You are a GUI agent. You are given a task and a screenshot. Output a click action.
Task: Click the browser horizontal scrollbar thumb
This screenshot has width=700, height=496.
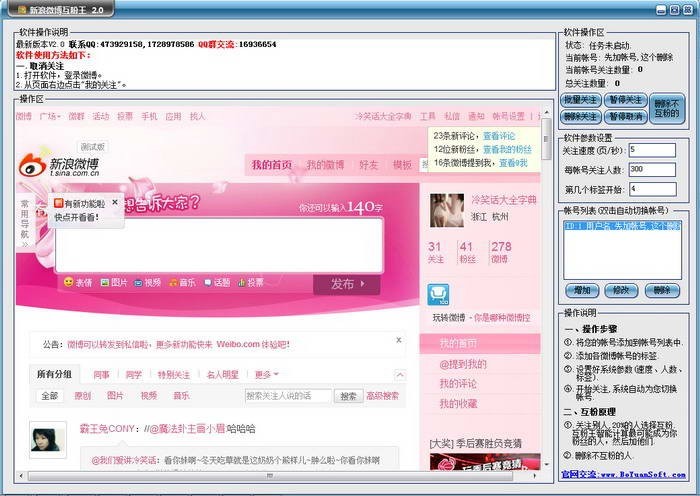(x=270, y=476)
